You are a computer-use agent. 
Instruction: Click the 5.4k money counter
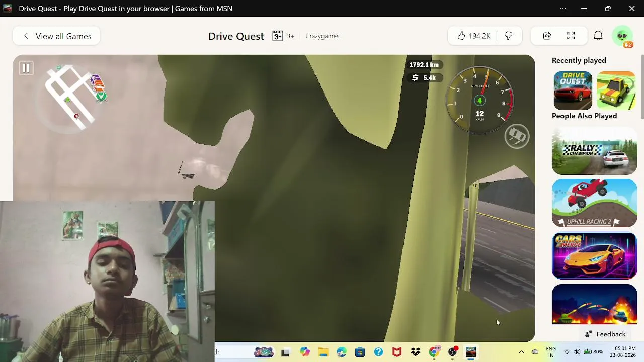(424, 78)
